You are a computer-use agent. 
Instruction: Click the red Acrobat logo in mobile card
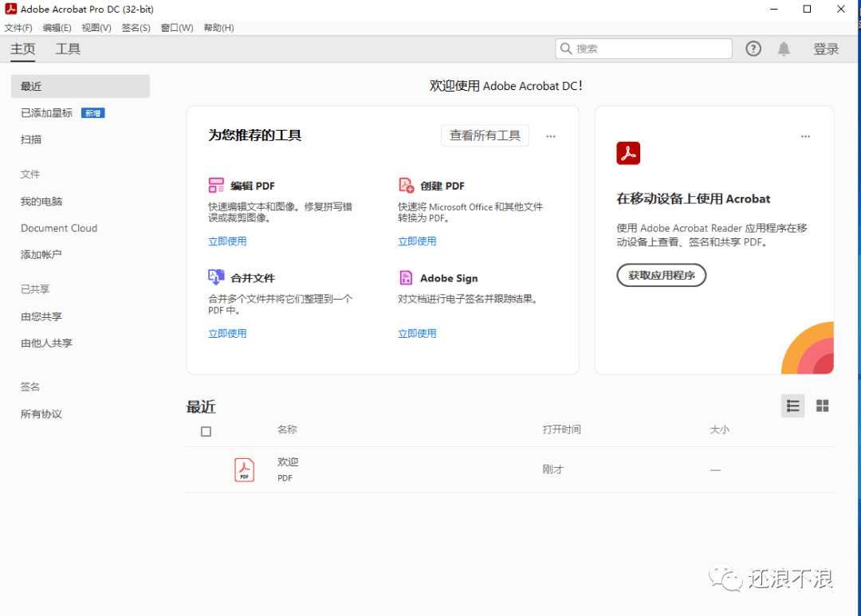tap(628, 153)
